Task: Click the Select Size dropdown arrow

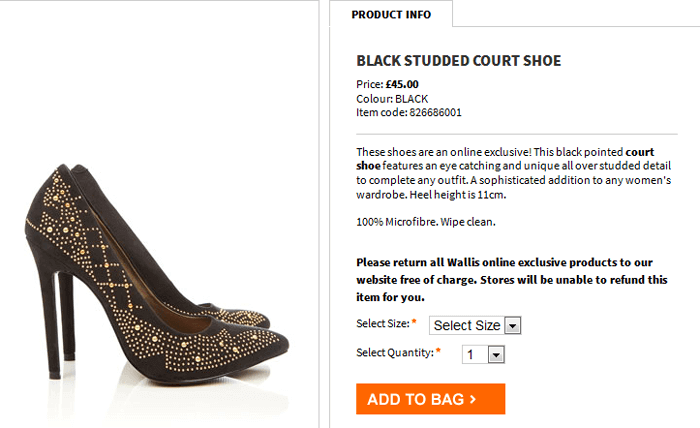Action: click(512, 325)
